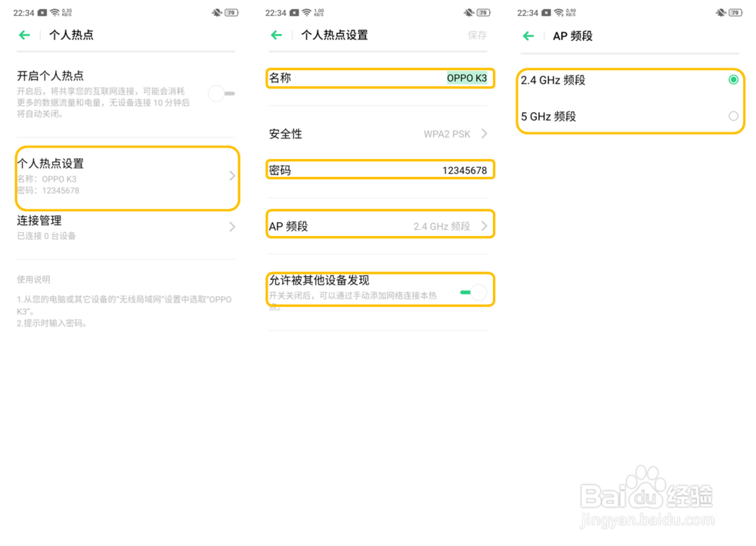Tap the 保存 button
The height and width of the screenshot is (546, 756).
pos(477,35)
